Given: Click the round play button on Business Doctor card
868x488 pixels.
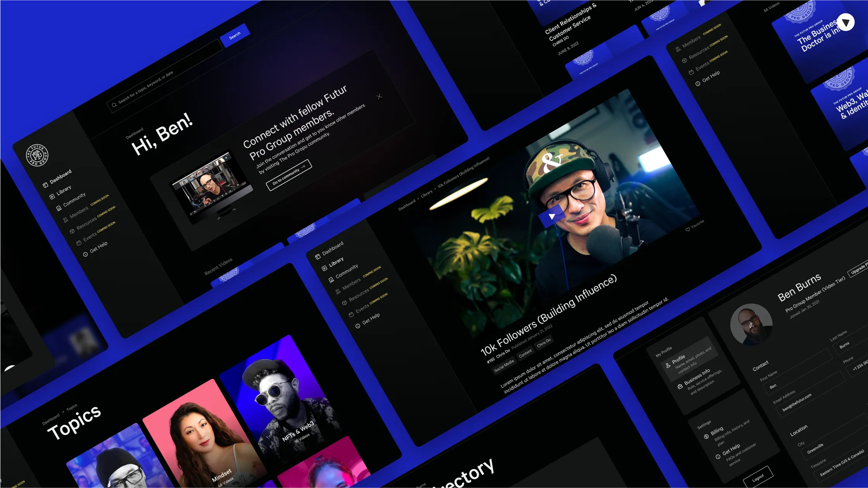Looking at the screenshot, I should coord(846,22).
